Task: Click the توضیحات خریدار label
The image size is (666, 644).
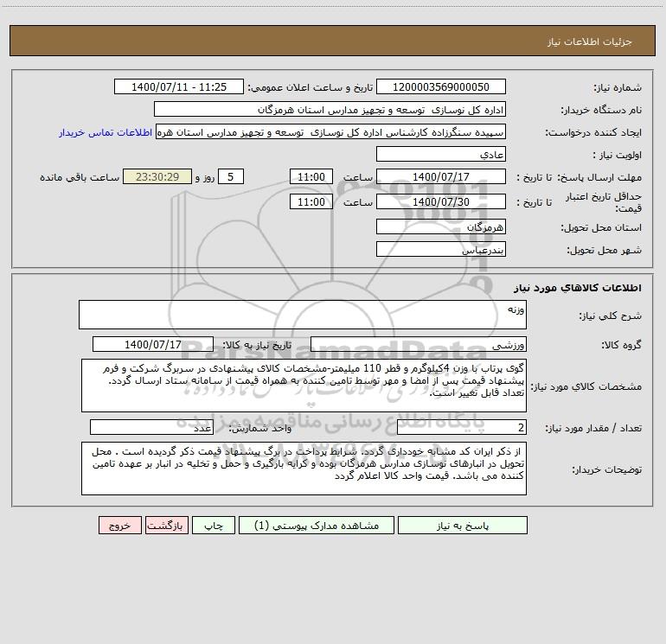Action: pyautogui.click(x=606, y=469)
